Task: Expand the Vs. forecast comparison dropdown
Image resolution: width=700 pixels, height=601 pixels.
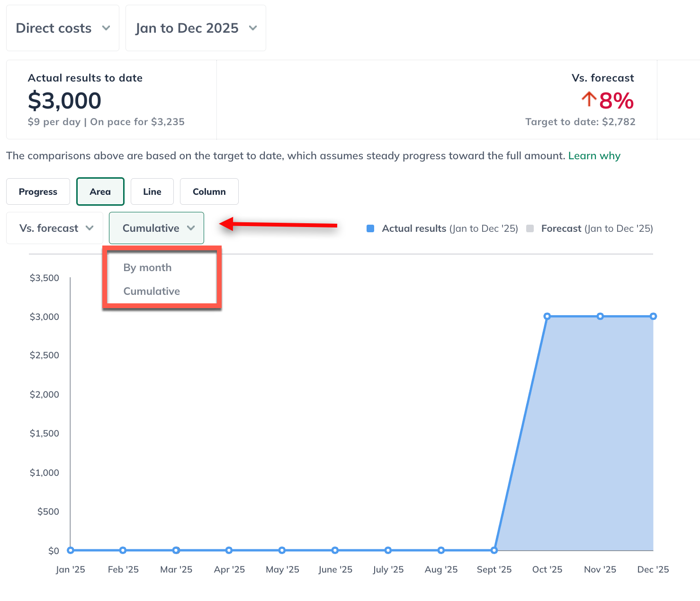Action: point(55,228)
